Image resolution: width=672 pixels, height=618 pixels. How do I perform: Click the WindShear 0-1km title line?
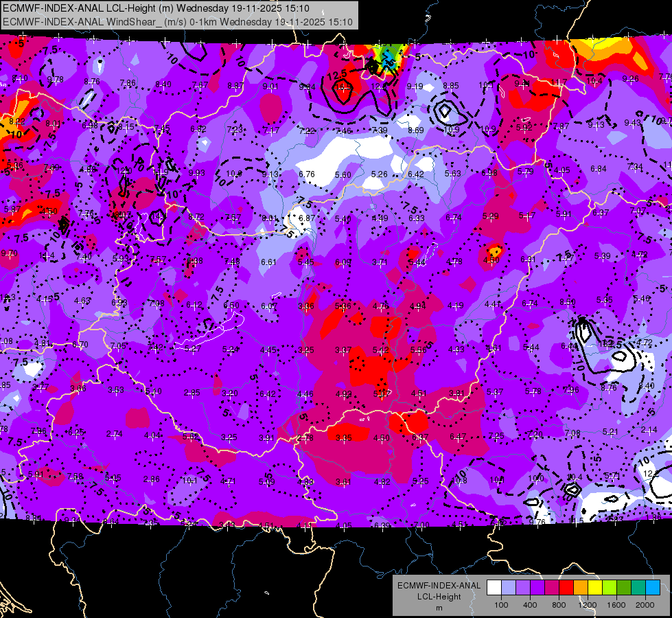pos(177,22)
